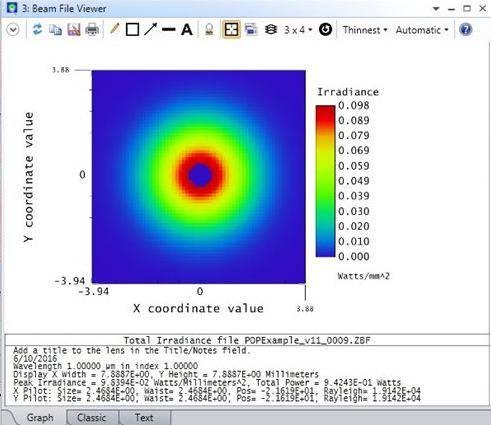The height and width of the screenshot is (425, 491).
Task: Choose the rectangle drawing tool
Action: coord(132,30)
